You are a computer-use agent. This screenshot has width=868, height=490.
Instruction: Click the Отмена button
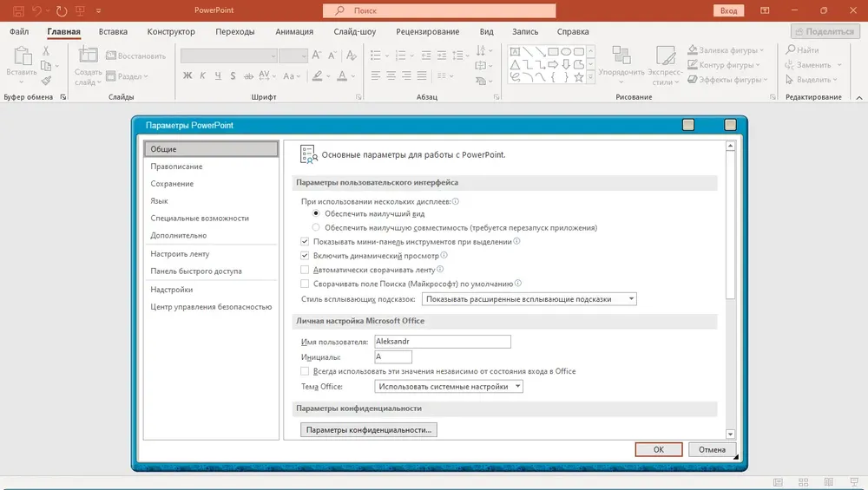click(x=712, y=449)
